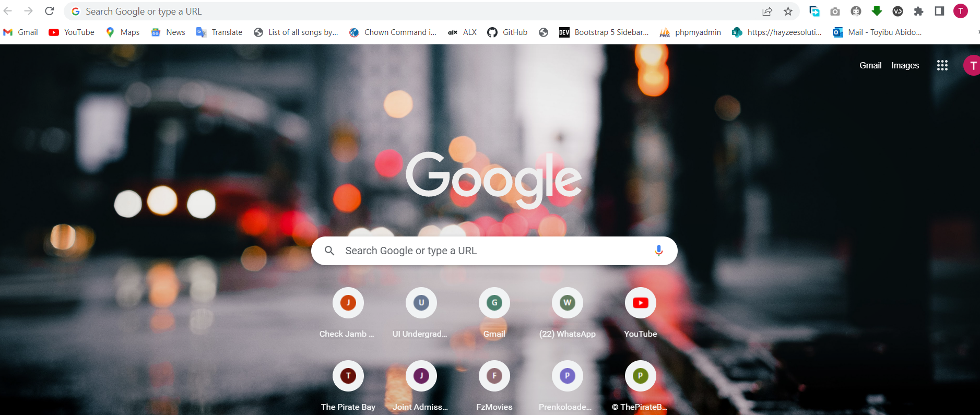Click the green download arrow extension
This screenshot has width=980, height=415.
[877, 11]
